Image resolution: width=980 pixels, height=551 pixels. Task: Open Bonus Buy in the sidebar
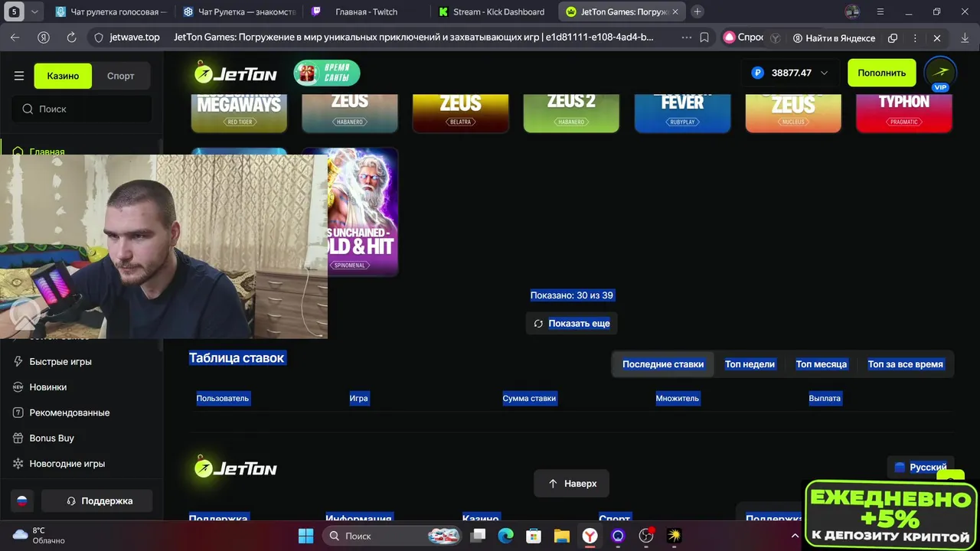coord(51,438)
